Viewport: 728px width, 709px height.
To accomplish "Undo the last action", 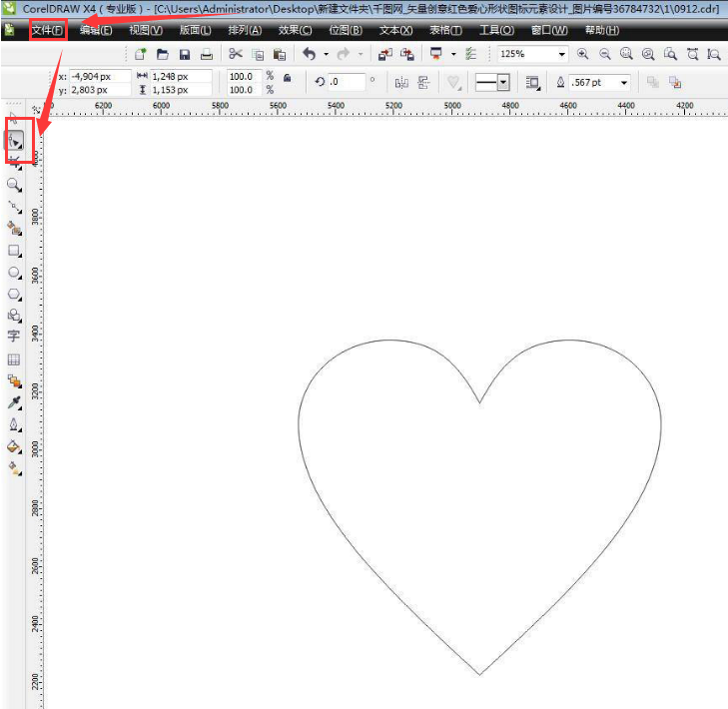I will pos(310,54).
